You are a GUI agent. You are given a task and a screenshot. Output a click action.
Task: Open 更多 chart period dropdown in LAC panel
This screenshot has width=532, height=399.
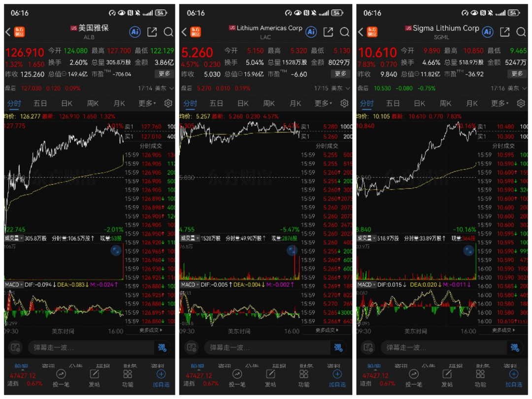click(x=323, y=103)
